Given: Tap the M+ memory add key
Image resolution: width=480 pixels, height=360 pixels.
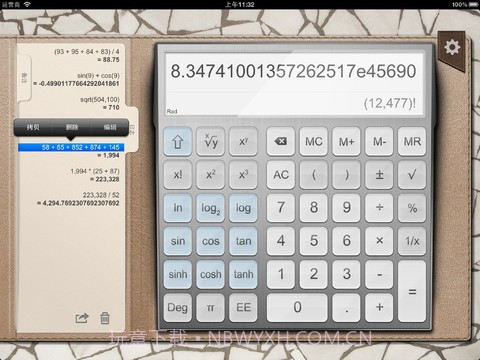Looking at the screenshot, I should tap(346, 142).
